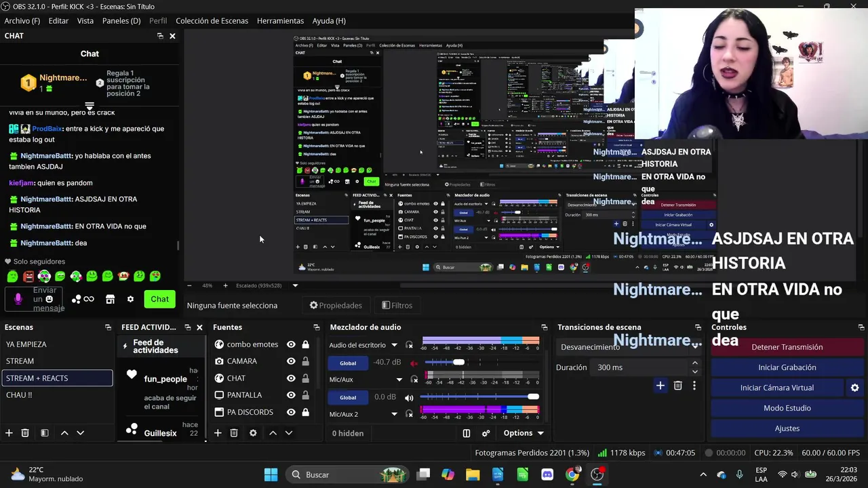Open Paneles menu
This screenshot has height=488, width=868.
[x=121, y=21]
